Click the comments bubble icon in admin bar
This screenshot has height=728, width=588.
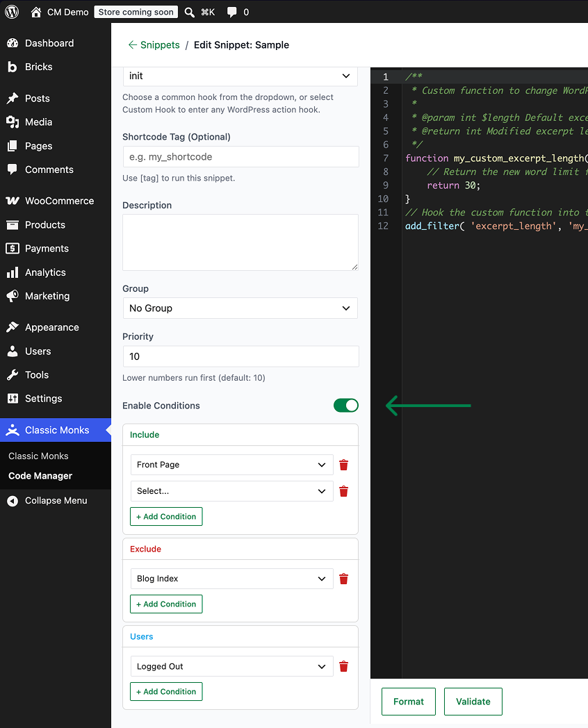[231, 12]
